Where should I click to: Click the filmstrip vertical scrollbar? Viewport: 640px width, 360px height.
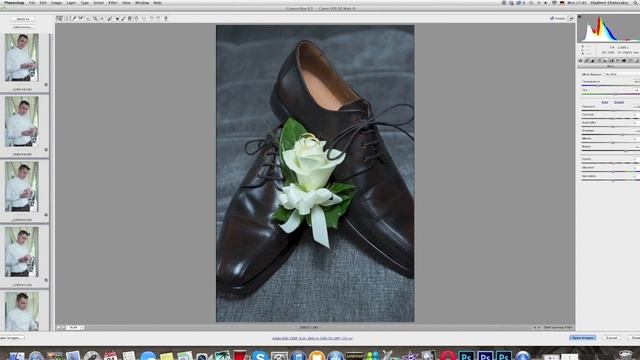[51, 182]
